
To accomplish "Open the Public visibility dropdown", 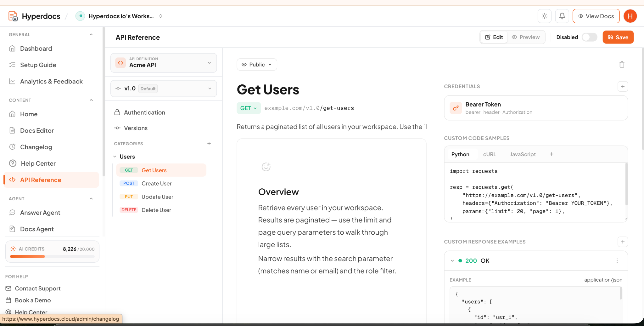I will click(257, 65).
